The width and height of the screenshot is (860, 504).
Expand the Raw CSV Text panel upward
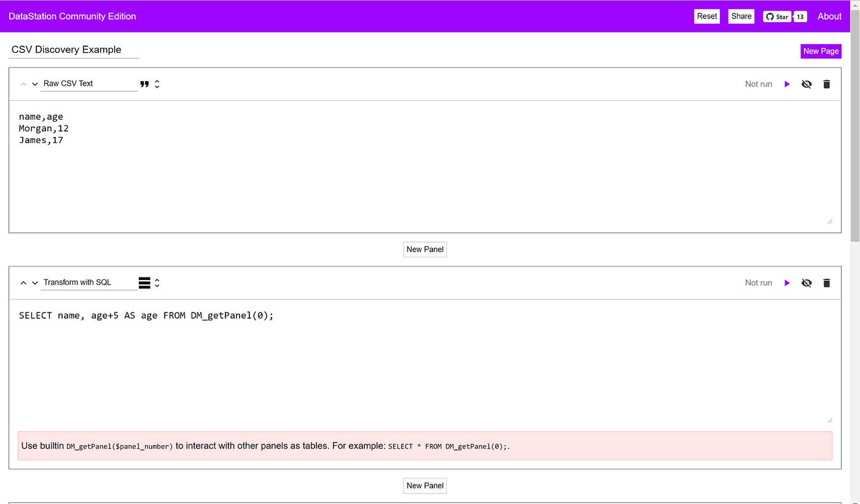pyautogui.click(x=23, y=83)
